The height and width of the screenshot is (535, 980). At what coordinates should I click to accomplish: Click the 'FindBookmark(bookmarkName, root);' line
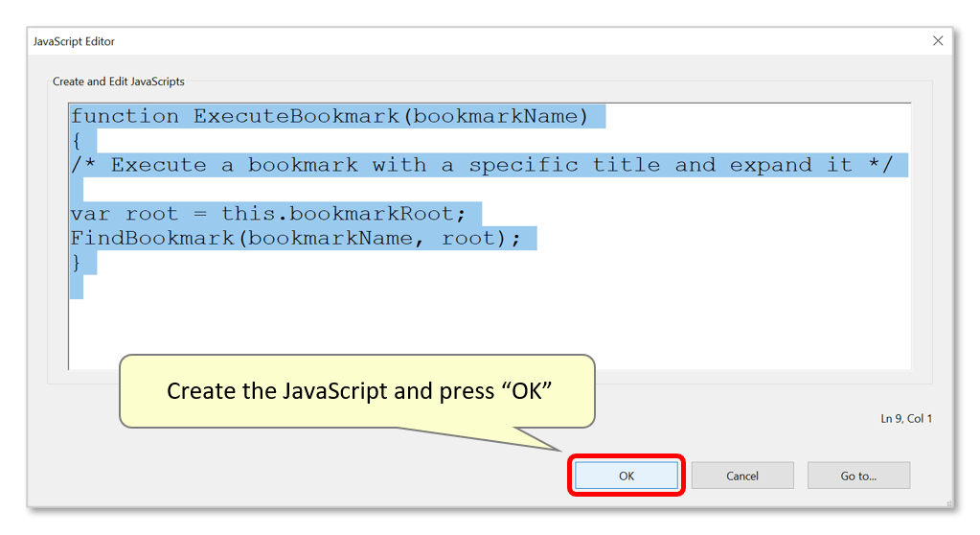(x=295, y=239)
